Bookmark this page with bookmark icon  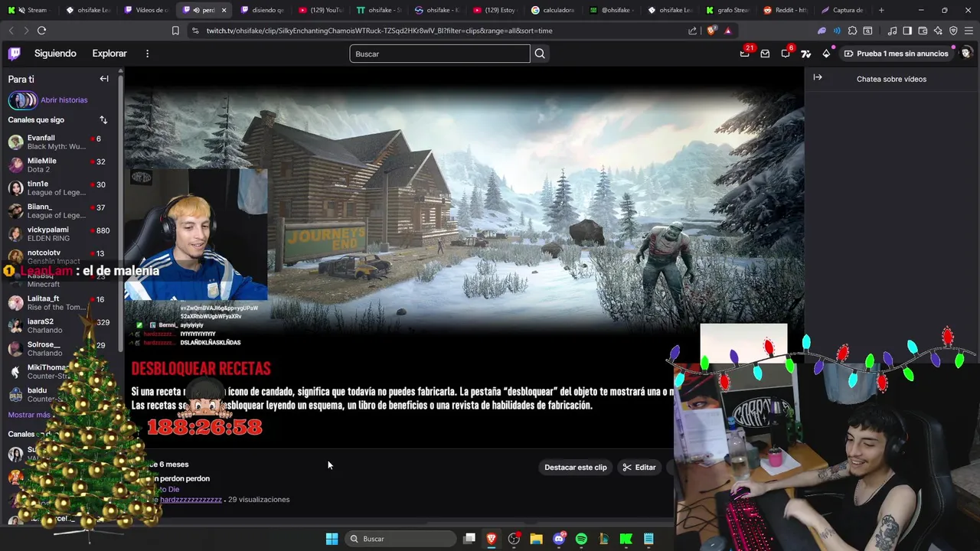coord(175,31)
